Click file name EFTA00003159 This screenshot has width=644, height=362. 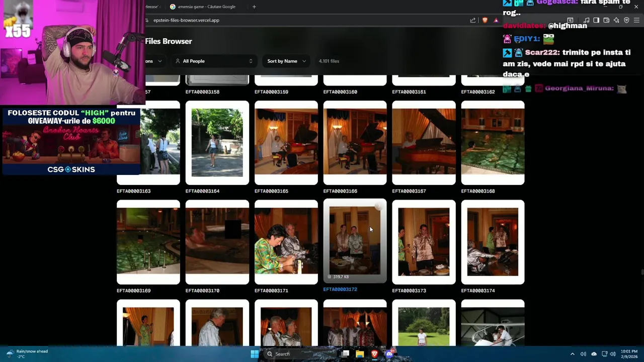(x=271, y=92)
